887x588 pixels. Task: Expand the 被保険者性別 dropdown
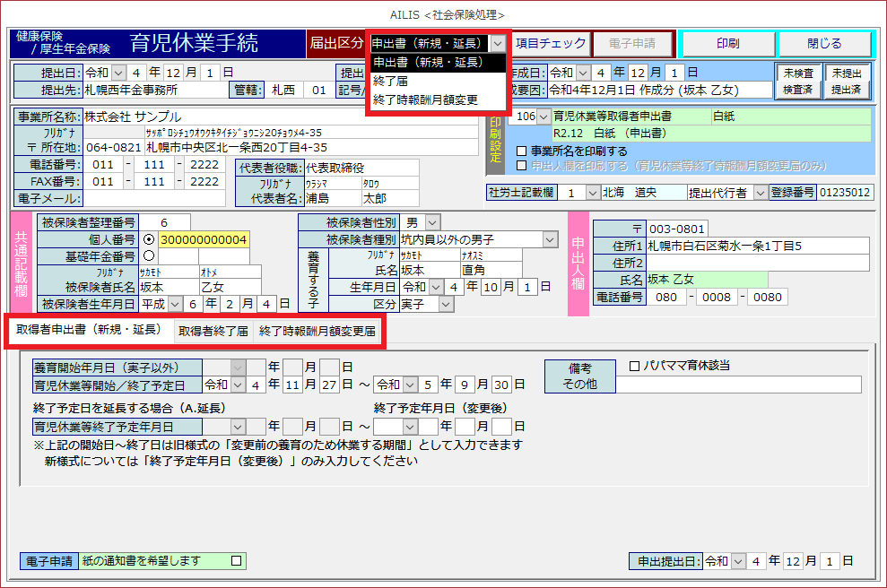tap(432, 221)
